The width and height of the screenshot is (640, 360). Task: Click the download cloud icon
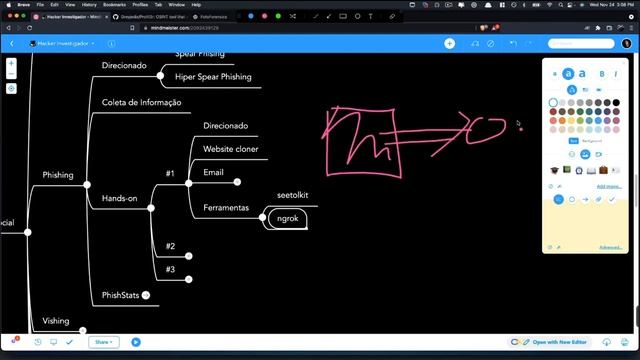coord(607,342)
